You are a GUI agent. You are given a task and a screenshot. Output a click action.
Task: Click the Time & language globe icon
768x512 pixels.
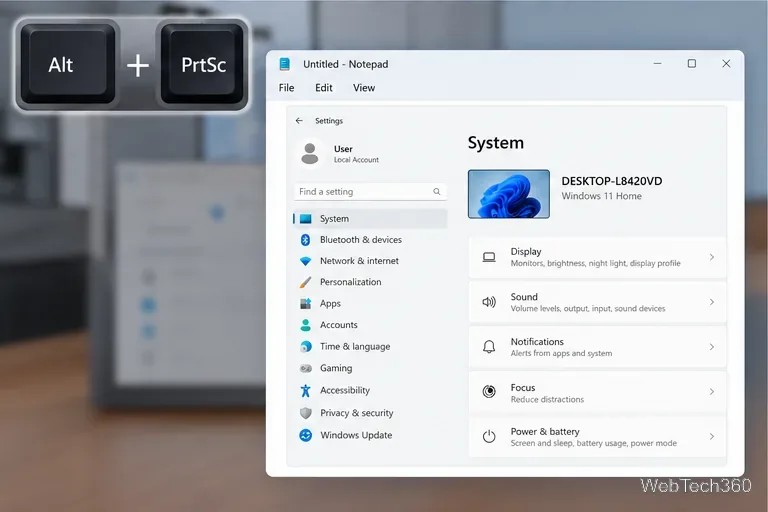click(x=306, y=346)
